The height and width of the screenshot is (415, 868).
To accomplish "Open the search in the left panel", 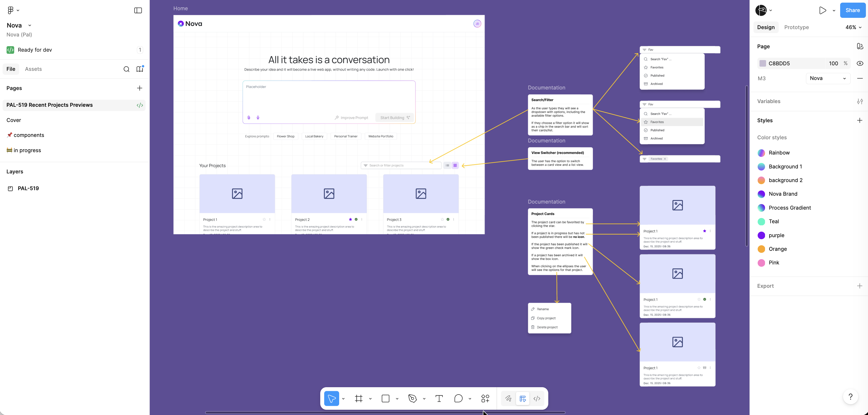I will [127, 69].
